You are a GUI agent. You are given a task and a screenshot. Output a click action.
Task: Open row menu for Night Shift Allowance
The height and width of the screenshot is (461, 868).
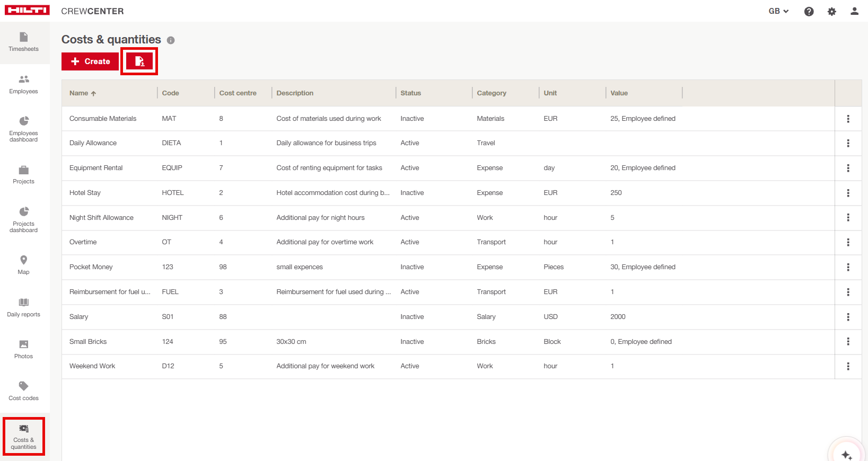[848, 218]
